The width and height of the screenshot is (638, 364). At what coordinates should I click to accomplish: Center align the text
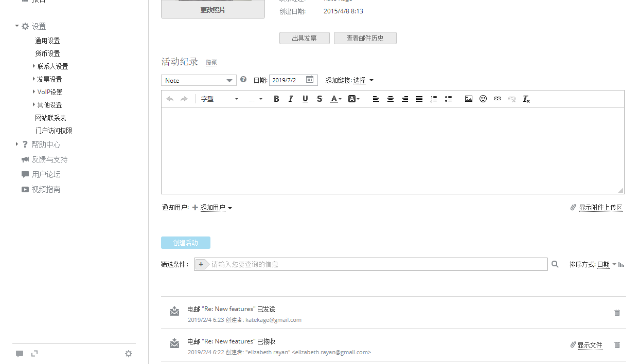pos(391,99)
